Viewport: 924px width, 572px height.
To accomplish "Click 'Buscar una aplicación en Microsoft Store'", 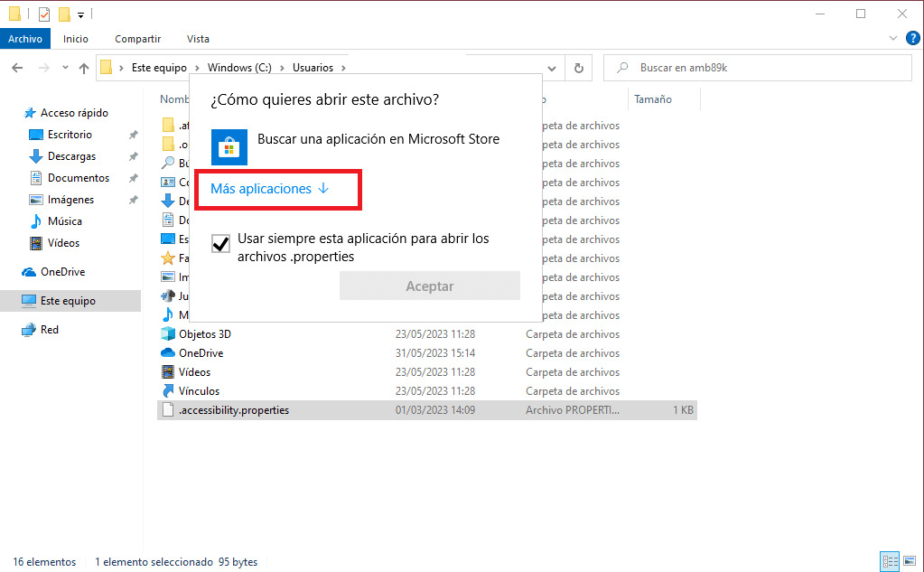I will click(x=378, y=139).
